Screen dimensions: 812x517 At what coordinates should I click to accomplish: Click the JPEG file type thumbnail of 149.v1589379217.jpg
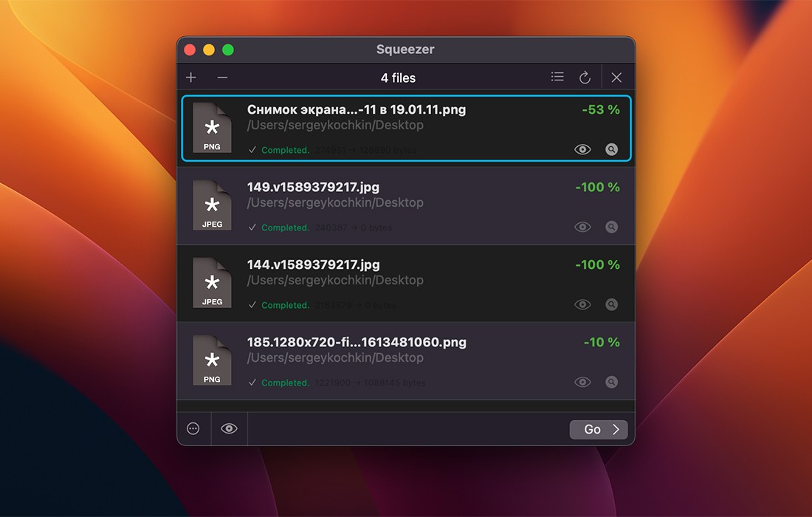point(212,205)
